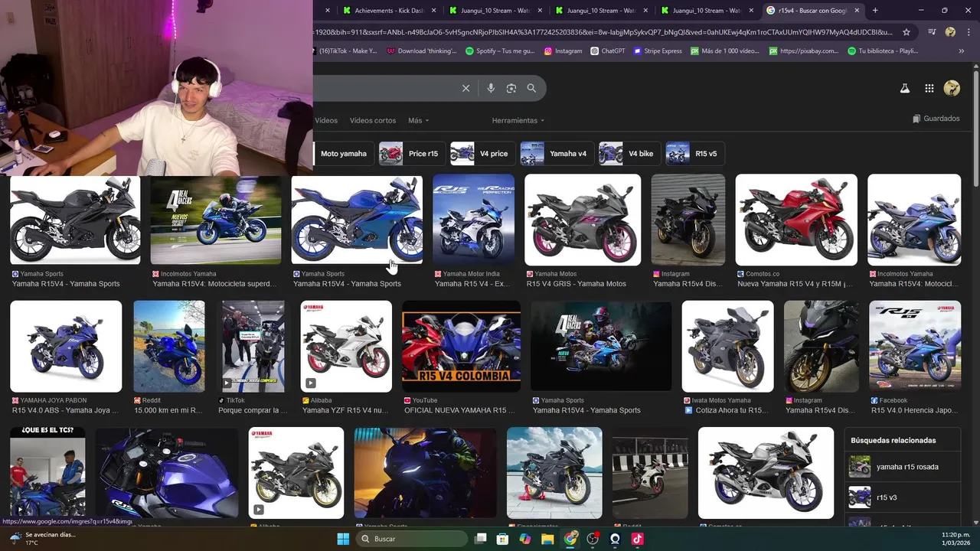
Task: Start voice search with the microphone icon
Action: point(491,88)
